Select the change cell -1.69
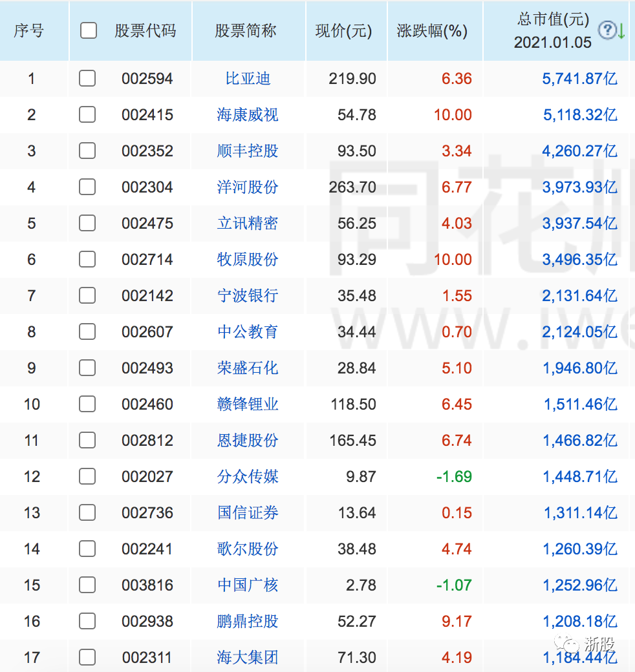Image resolution: width=635 pixels, height=672 pixels. 454,476
